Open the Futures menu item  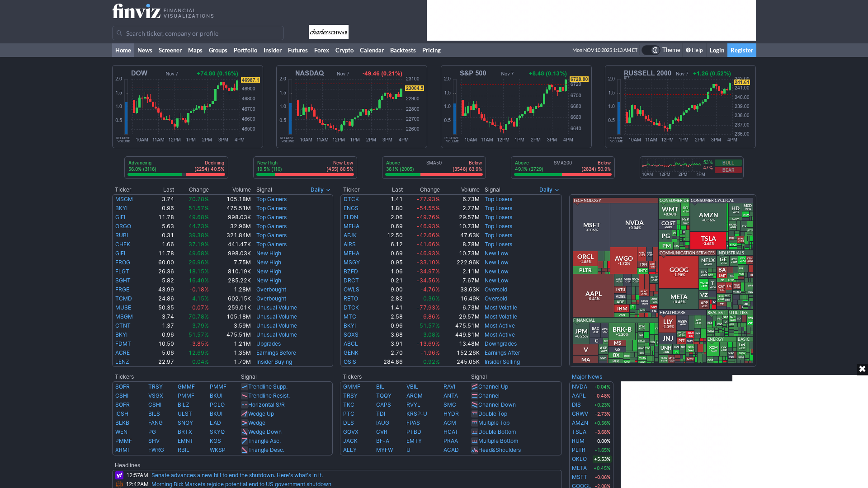[x=297, y=50]
